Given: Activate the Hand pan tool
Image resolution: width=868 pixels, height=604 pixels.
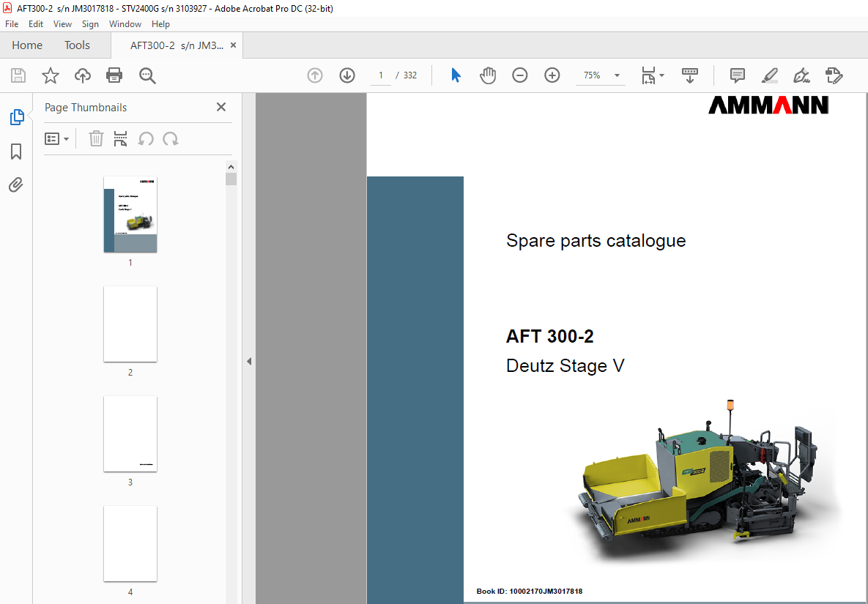Looking at the screenshot, I should click(x=488, y=75).
